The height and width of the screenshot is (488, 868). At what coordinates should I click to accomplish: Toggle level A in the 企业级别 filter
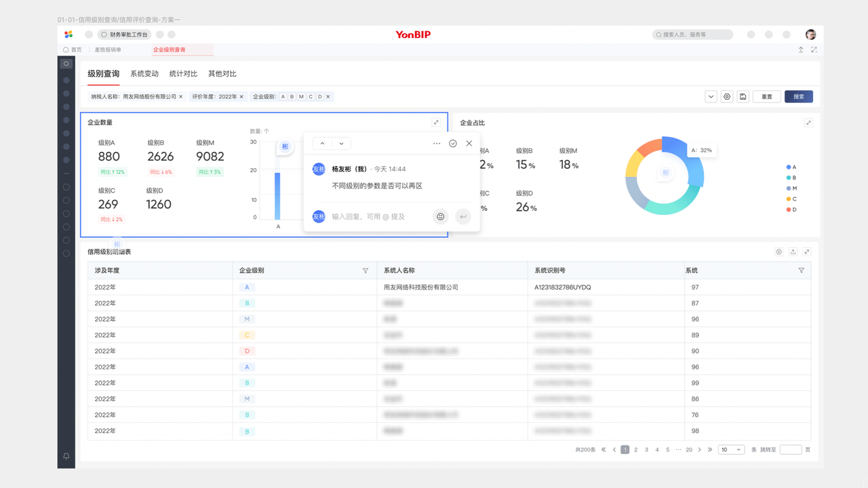point(283,97)
